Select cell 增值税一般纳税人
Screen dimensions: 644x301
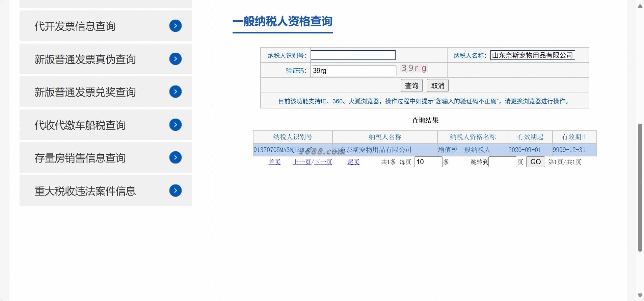click(473, 150)
